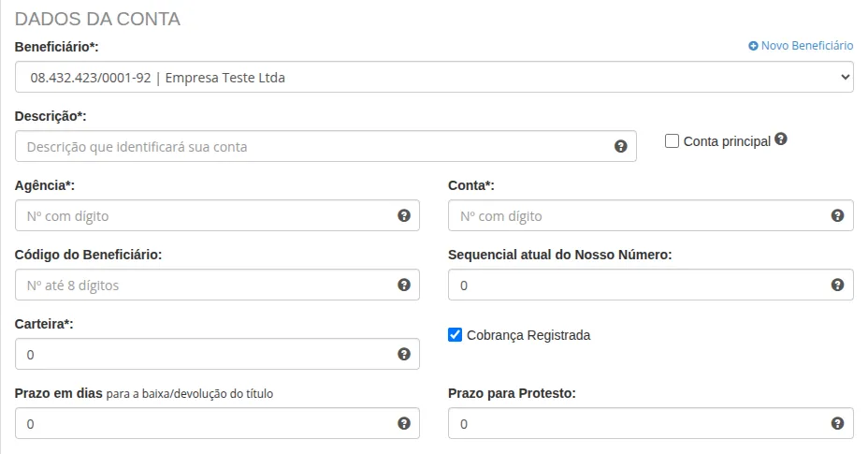The image size is (868, 454).
Task: Click help icon in Descrição field
Action: (x=620, y=147)
